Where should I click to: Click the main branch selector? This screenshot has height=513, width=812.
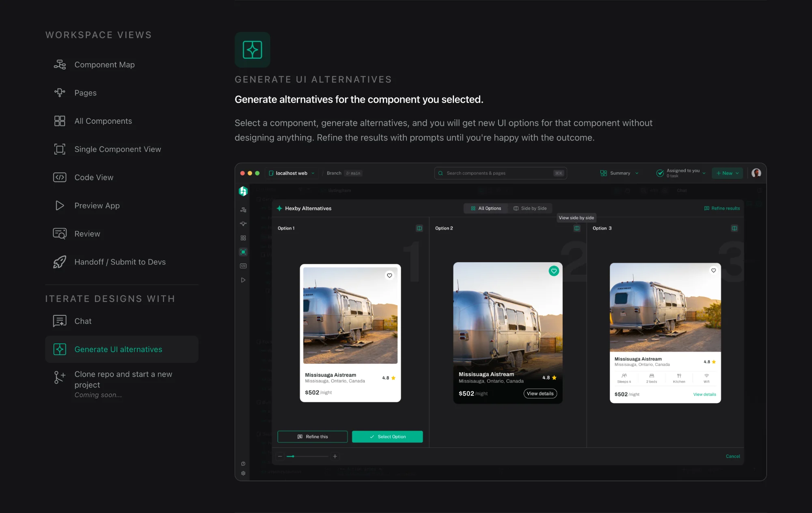click(353, 173)
